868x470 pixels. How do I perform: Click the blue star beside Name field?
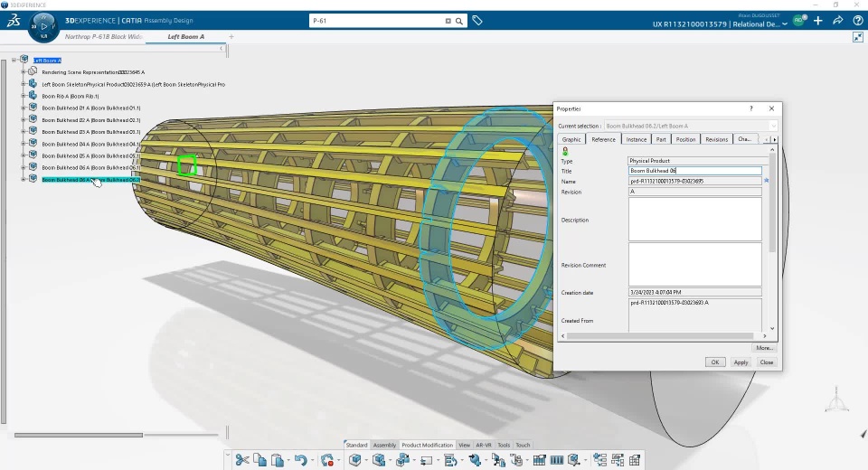(x=766, y=181)
